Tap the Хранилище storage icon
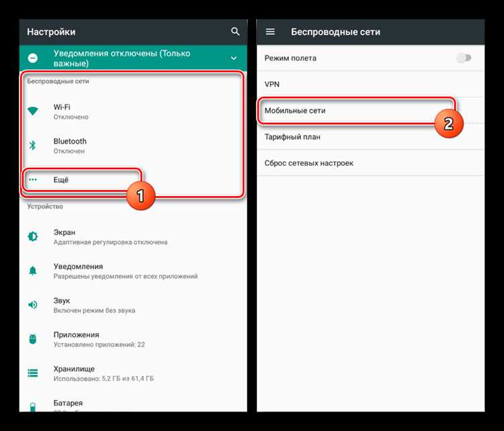This screenshot has height=431, width=504. [x=33, y=373]
